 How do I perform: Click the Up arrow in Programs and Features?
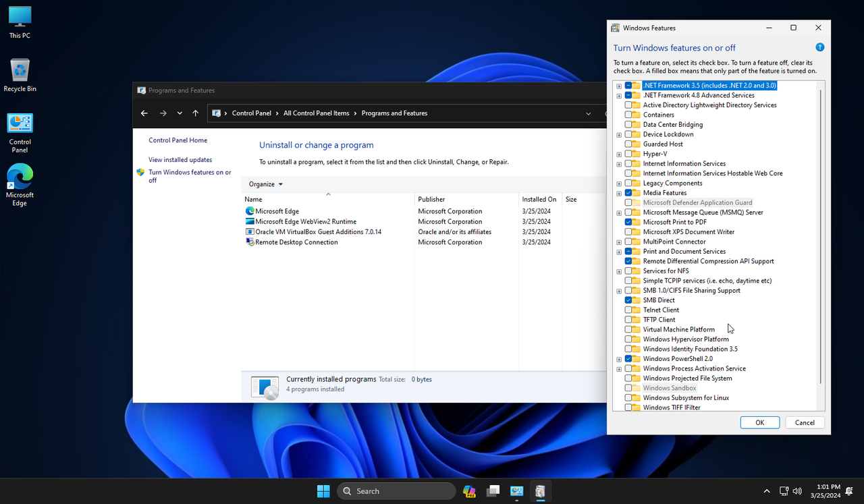point(195,113)
